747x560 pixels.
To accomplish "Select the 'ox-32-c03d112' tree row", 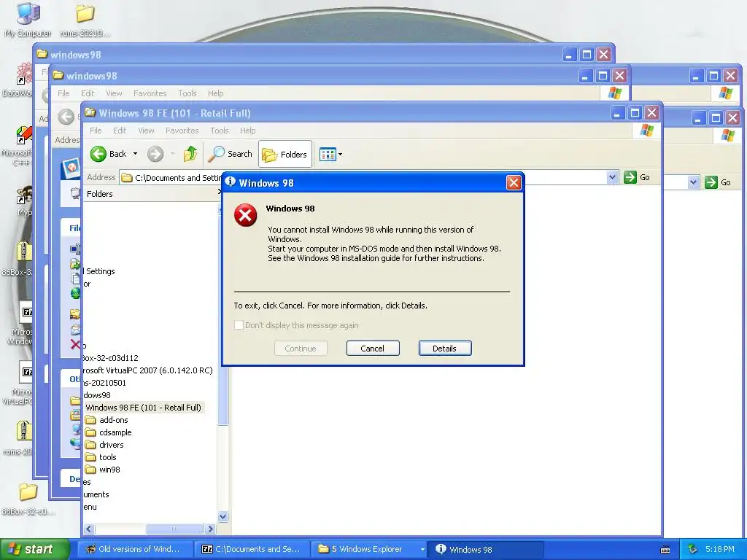I will [111, 358].
